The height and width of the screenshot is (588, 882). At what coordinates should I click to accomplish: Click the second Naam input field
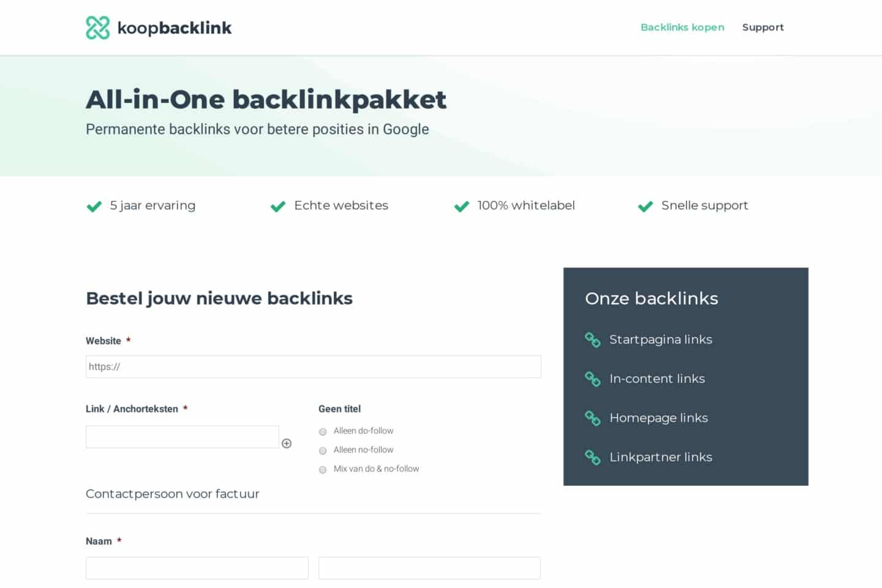pyautogui.click(x=429, y=568)
